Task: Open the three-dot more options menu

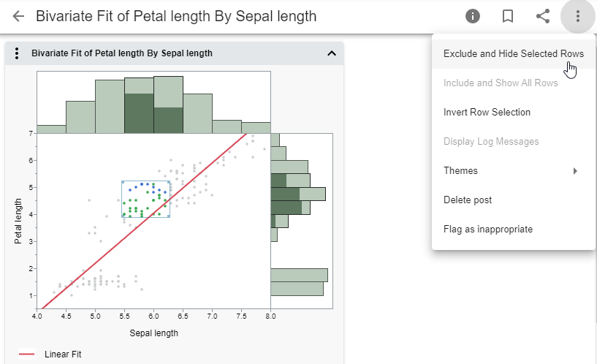Action: (x=578, y=16)
